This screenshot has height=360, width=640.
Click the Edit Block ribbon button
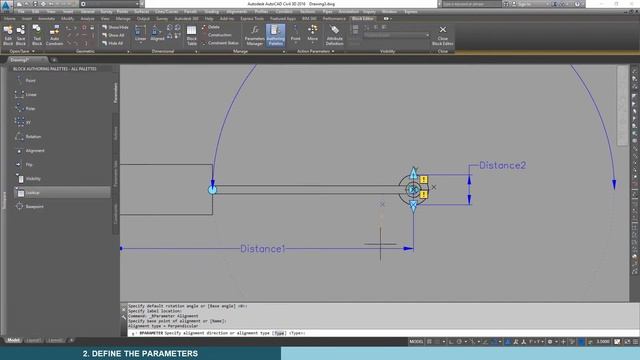[8, 35]
